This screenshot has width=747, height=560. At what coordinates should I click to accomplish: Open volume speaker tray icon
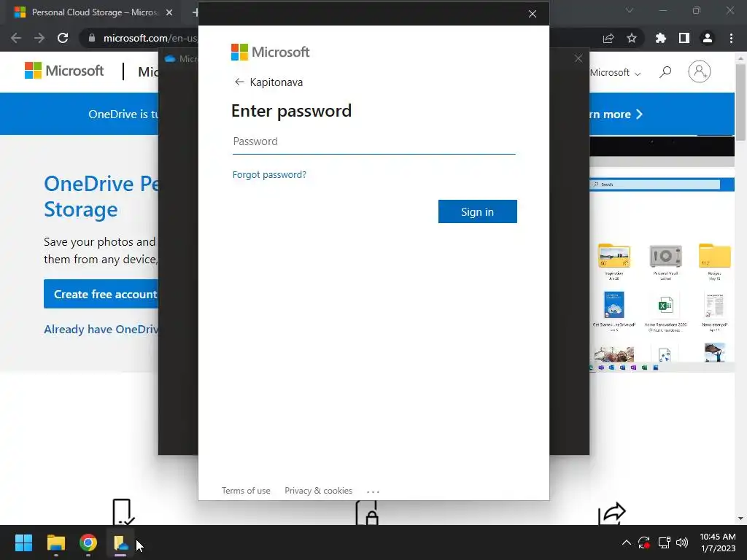pyautogui.click(x=682, y=542)
